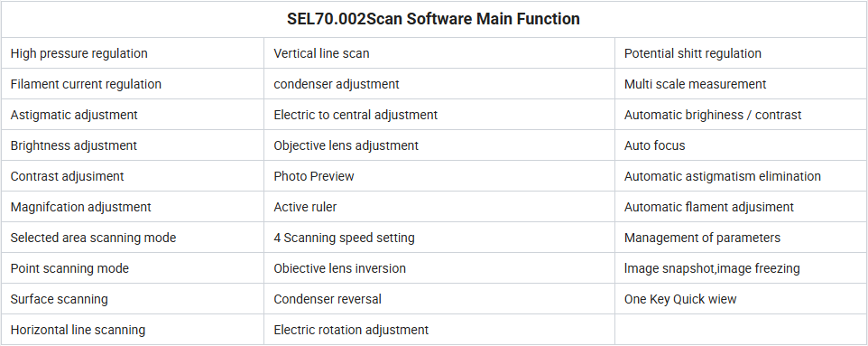Image resolution: width=868 pixels, height=346 pixels.
Task: Click 'Electric to central adjustment'
Action: 356,115
